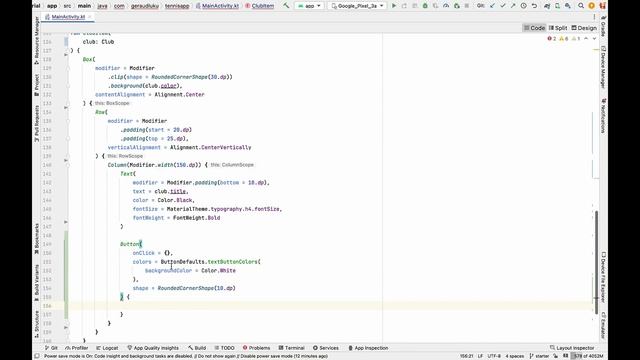Click Attach debugger to process icon
640x360 pixels.
(457, 6)
